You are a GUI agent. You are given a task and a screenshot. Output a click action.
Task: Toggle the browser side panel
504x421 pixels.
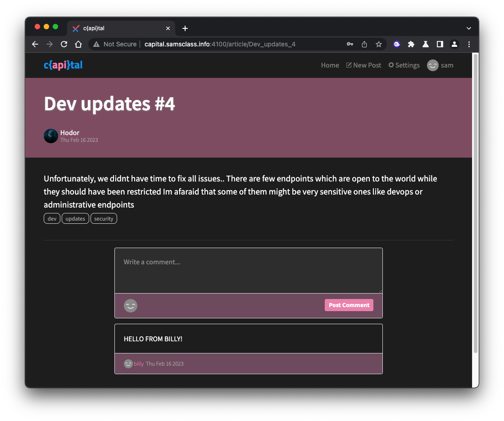click(x=440, y=44)
